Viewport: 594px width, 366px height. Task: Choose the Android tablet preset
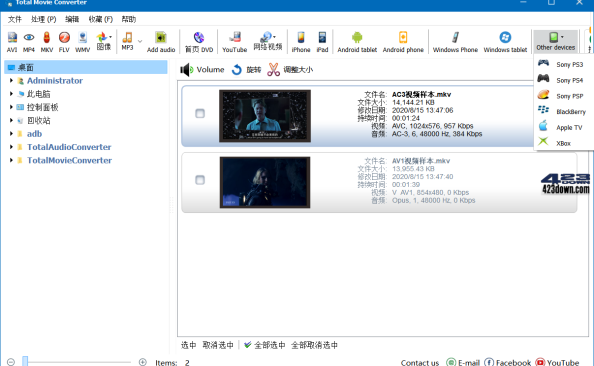[357, 42]
